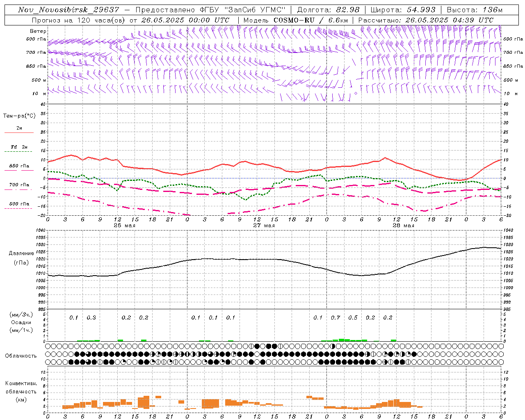Click the Ветер panel label

tap(38, 31)
